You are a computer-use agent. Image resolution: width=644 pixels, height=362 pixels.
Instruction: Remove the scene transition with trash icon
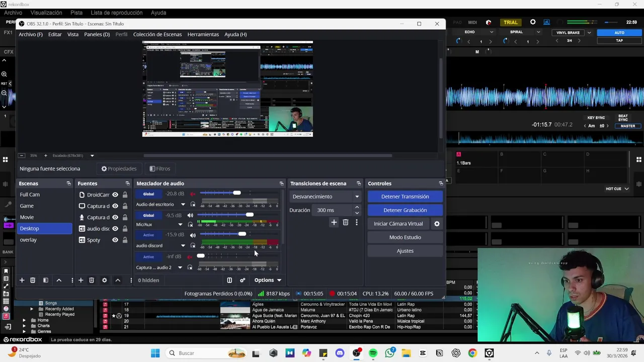click(x=345, y=222)
